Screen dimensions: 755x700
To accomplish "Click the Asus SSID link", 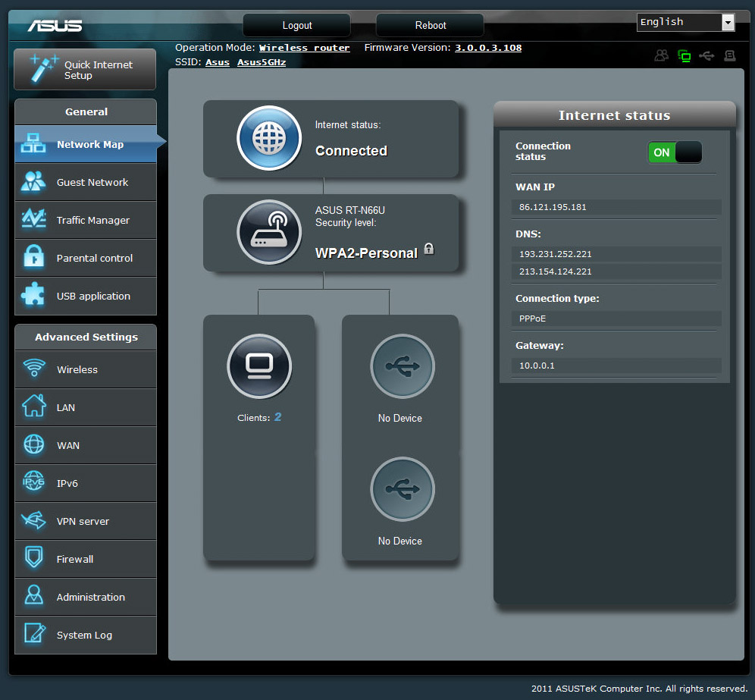I will (x=218, y=62).
